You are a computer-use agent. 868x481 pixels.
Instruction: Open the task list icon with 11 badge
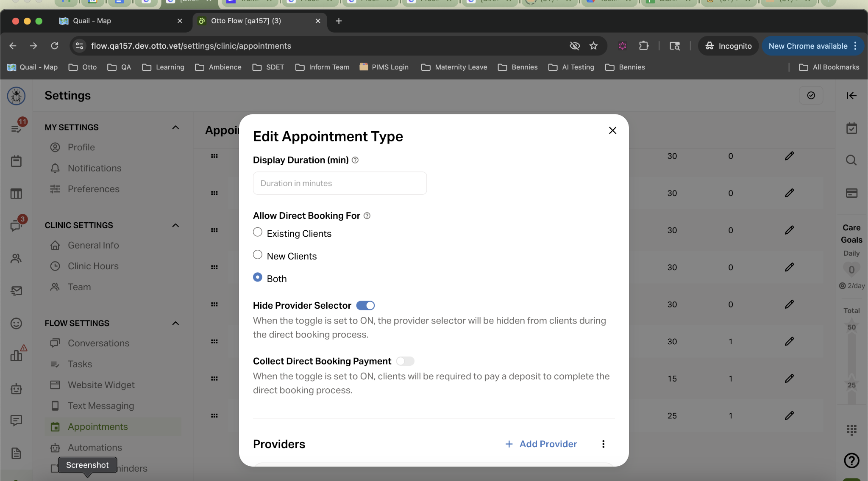pos(16,129)
